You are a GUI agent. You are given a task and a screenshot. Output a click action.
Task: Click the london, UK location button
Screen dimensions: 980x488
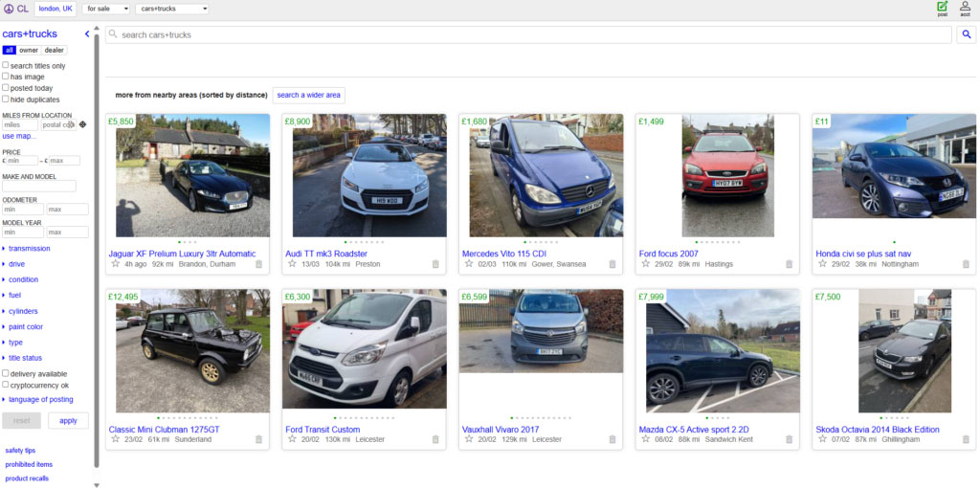[56, 9]
